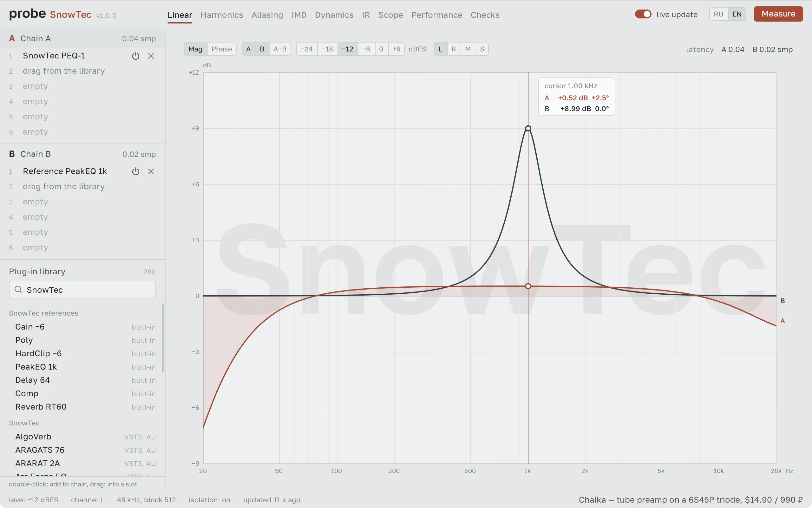Turn off the live update switch
Viewport: 812px width, 508px height.
click(643, 14)
